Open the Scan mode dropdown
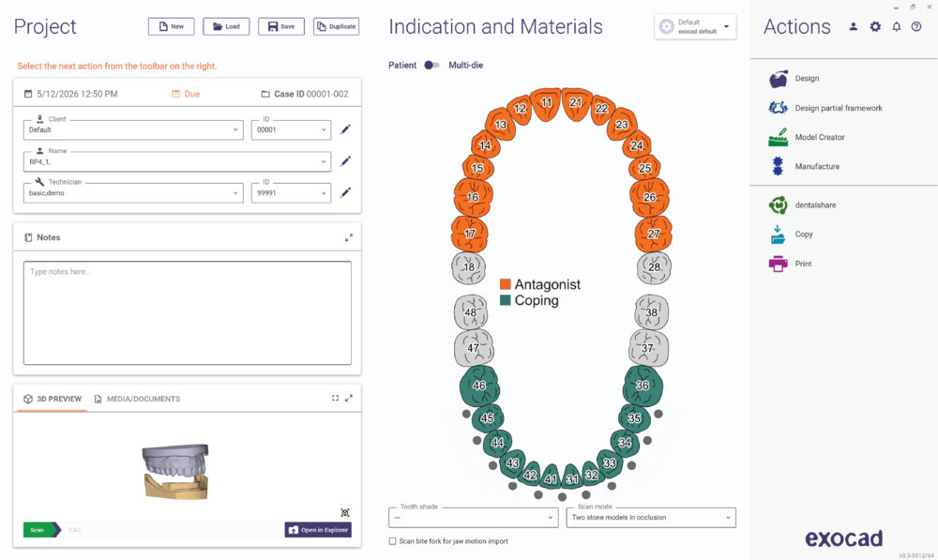This screenshot has height=560, width=938. pyautogui.click(x=651, y=517)
